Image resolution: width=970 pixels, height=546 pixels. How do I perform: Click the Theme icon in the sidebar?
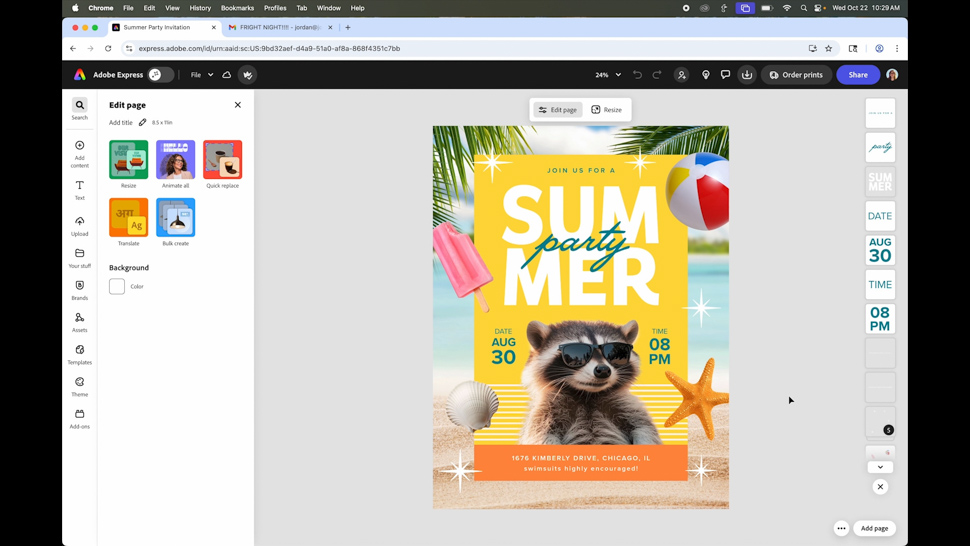[x=80, y=386]
